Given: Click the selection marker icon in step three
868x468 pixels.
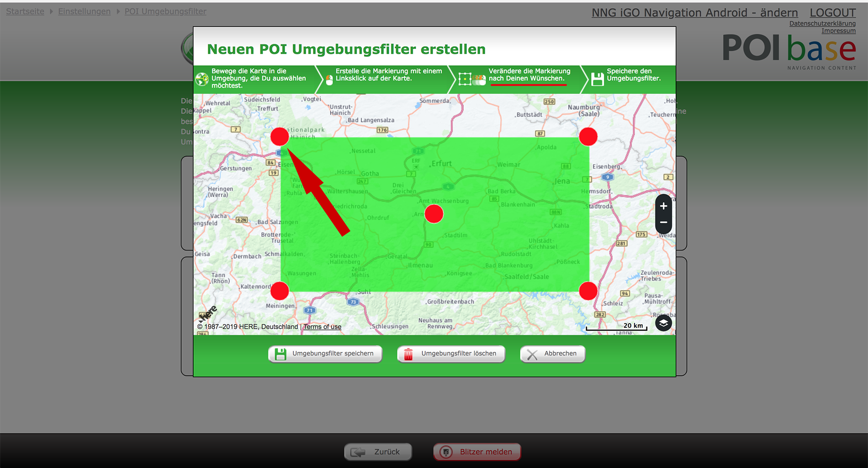Looking at the screenshot, I should 465,79.
